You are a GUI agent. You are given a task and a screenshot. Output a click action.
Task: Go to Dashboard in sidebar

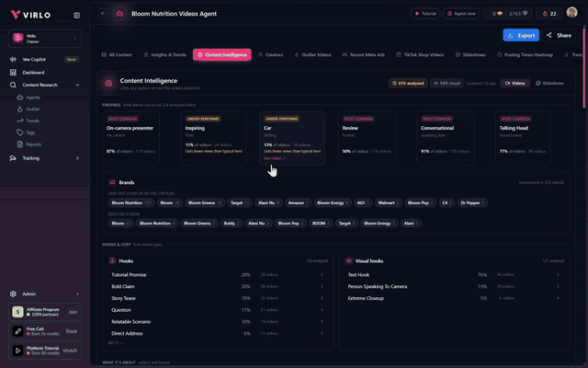(x=33, y=73)
